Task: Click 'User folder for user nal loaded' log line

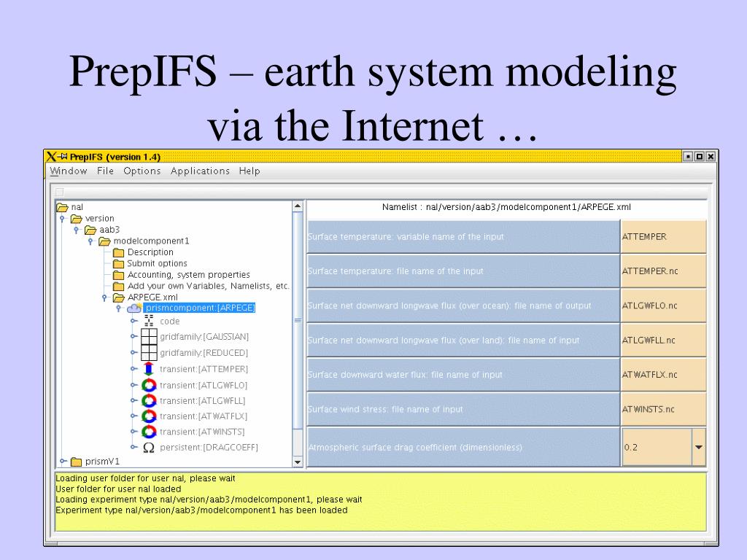Action: pos(118,489)
